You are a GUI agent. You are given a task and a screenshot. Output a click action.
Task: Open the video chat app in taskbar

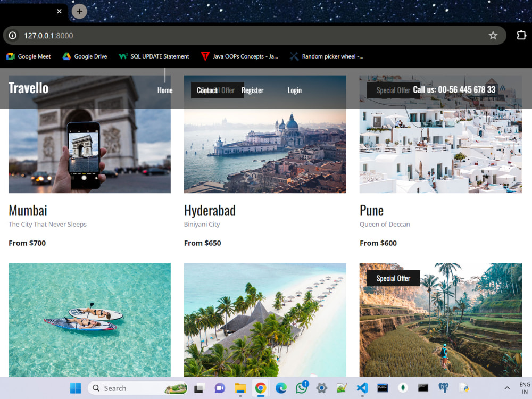[220, 388]
